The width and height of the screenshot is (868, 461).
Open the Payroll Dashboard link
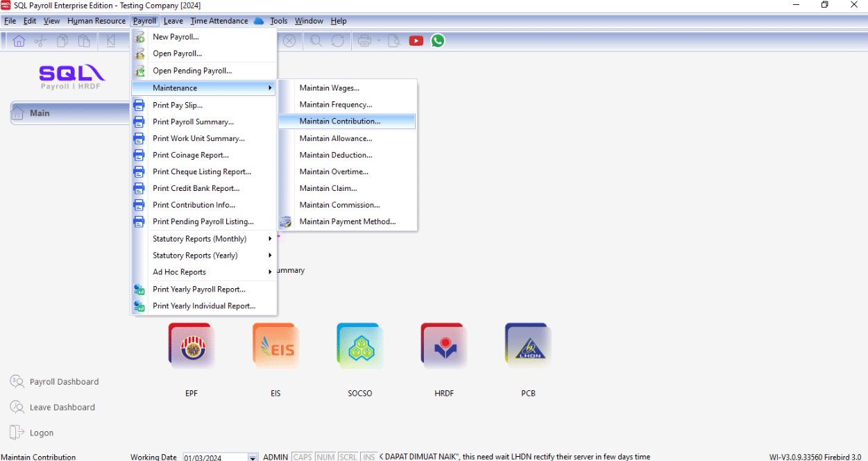64,382
